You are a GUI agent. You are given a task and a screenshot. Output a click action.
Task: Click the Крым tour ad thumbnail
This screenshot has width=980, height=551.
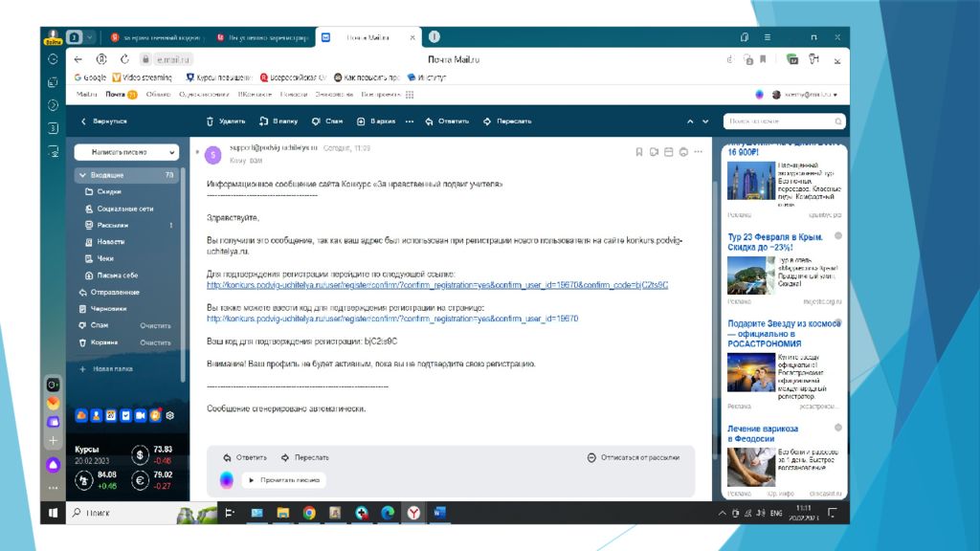click(x=750, y=275)
